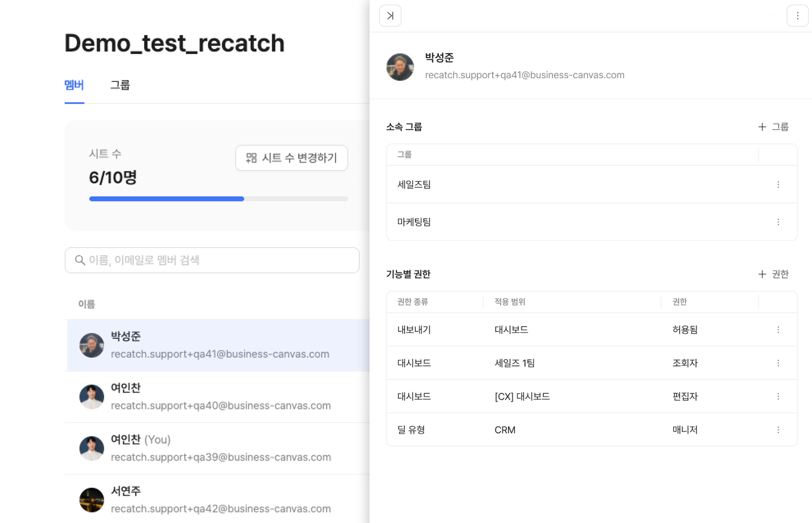Click the seat usage progress bar
The width and height of the screenshot is (812, 523).
point(218,199)
